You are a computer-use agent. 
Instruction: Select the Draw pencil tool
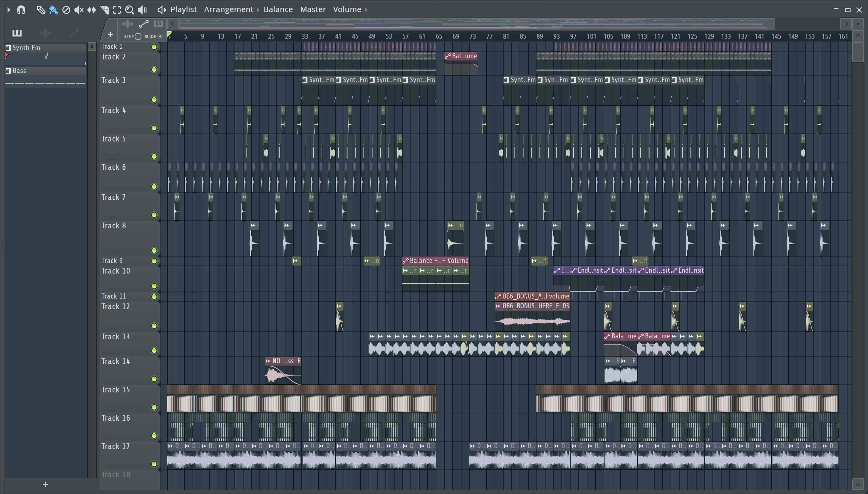pos(41,10)
